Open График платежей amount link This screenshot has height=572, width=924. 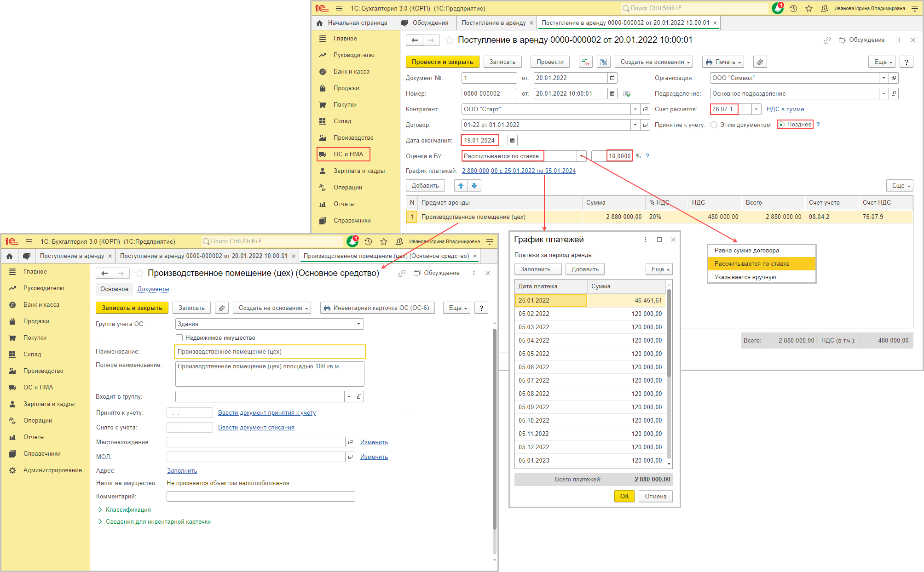pyautogui.click(x=519, y=171)
